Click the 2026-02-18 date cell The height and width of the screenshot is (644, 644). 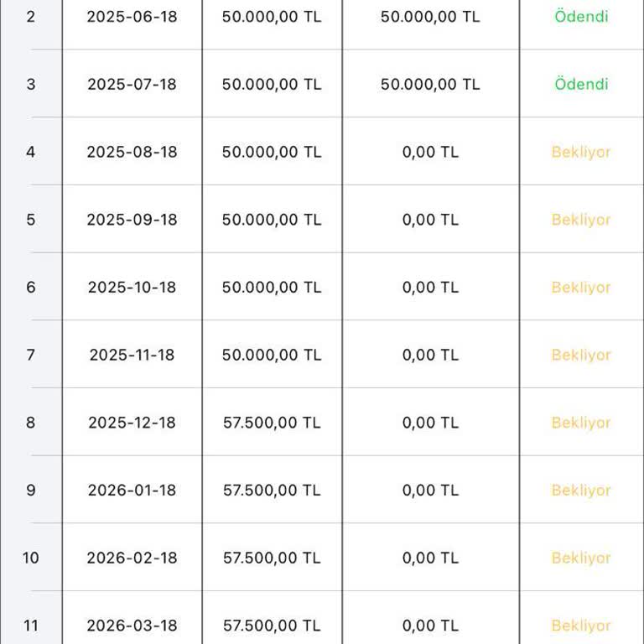coord(132,558)
